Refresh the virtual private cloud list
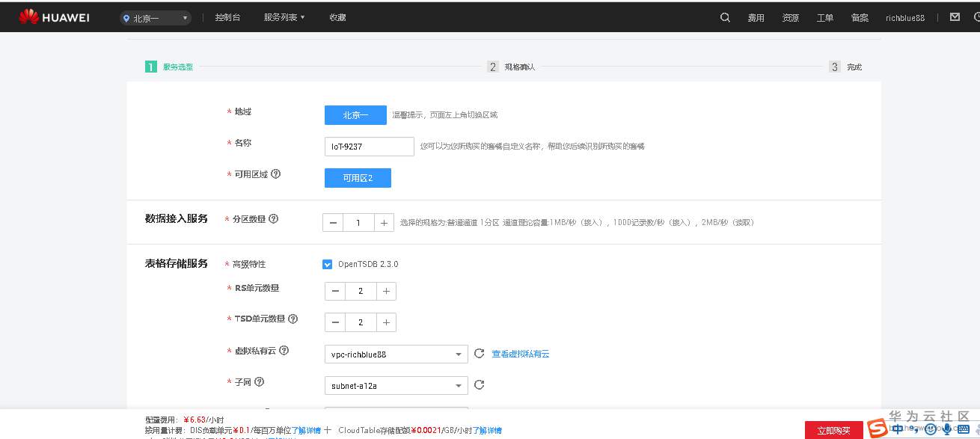The height and width of the screenshot is (439, 980). [x=479, y=353]
